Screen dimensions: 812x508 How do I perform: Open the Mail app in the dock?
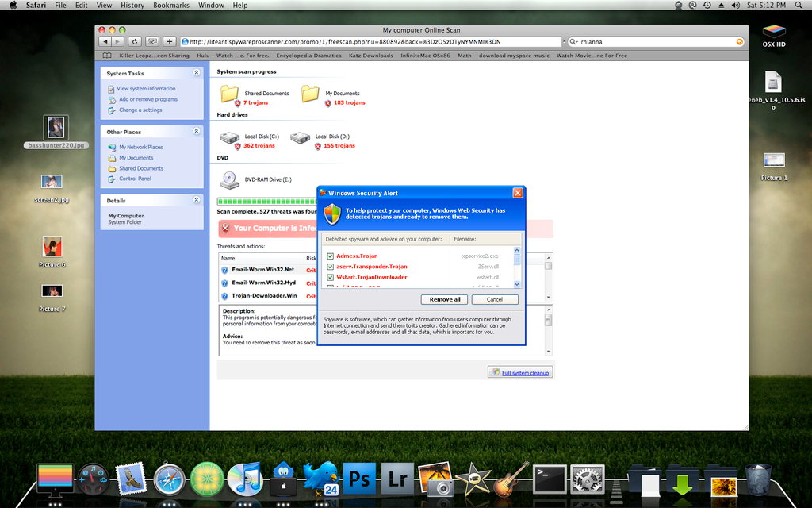point(131,479)
